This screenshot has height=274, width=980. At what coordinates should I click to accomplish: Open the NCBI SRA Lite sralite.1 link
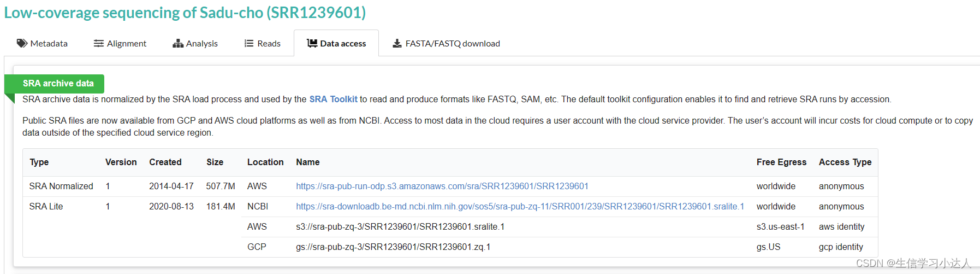(x=520, y=206)
